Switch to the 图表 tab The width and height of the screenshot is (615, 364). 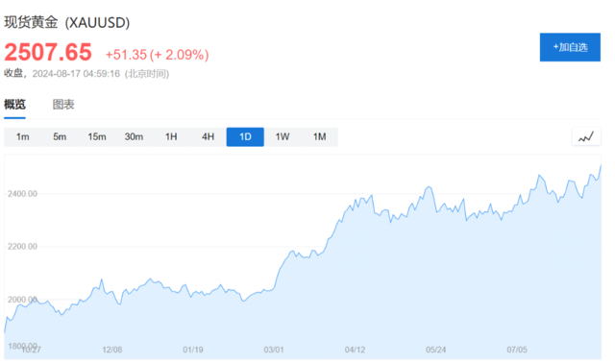(63, 105)
